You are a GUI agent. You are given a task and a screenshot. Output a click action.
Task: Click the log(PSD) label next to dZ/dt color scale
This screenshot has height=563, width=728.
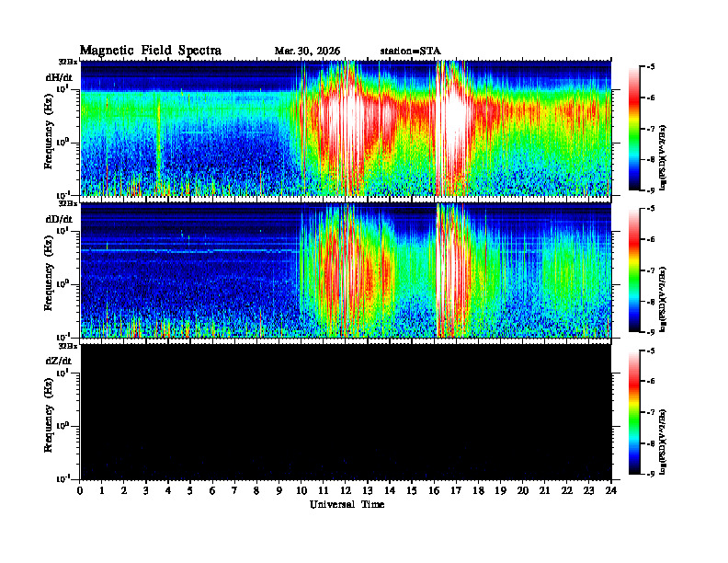pos(663,442)
